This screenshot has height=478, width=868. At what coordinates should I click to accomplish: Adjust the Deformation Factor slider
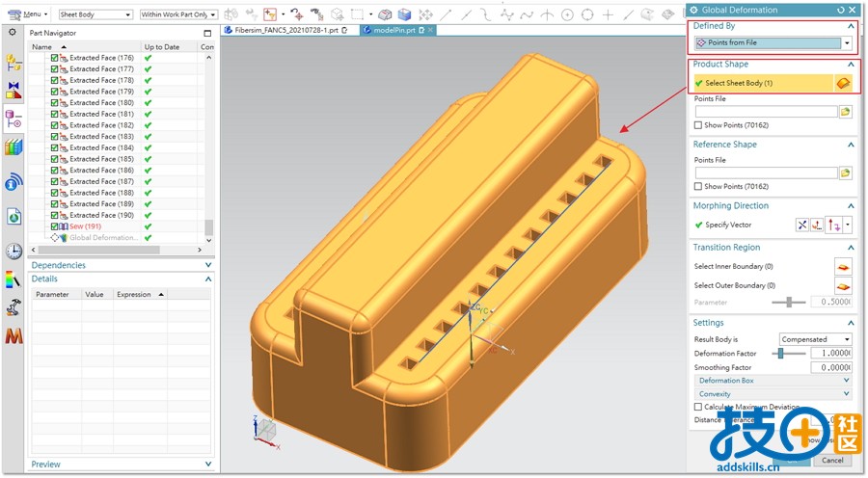tap(780, 354)
